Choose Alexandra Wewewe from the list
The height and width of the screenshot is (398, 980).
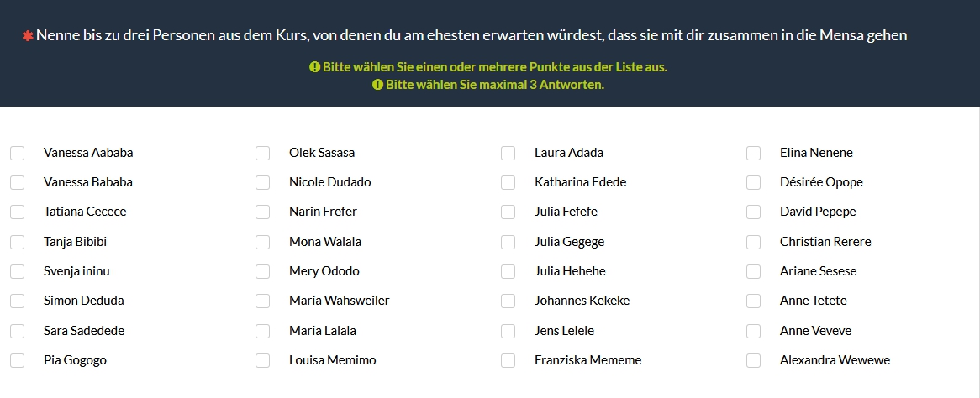(x=753, y=360)
